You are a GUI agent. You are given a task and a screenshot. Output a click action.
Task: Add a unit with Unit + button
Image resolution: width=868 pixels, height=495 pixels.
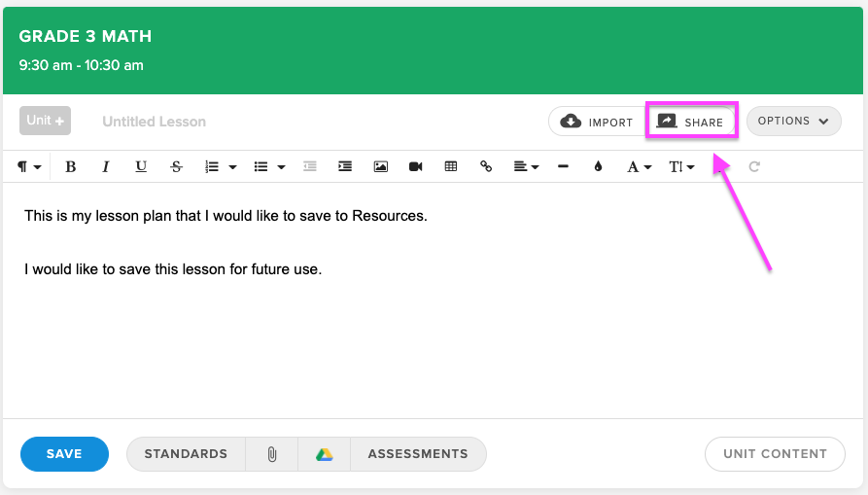45,121
